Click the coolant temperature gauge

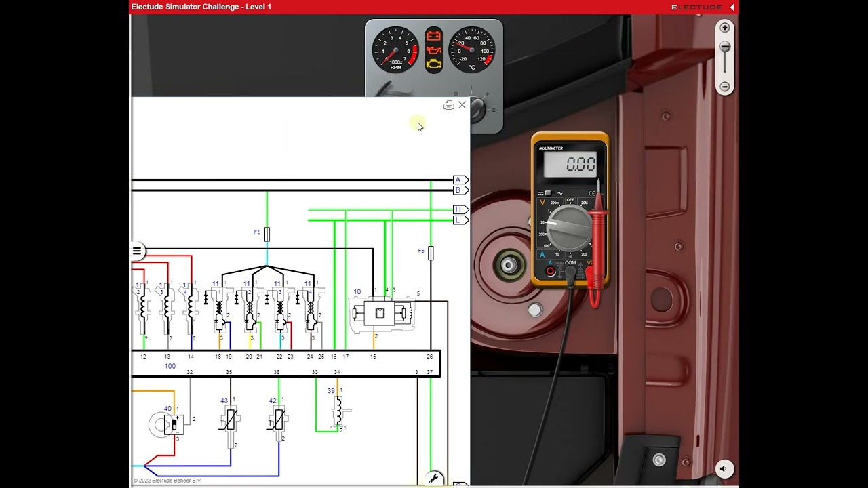tap(472, 49)
